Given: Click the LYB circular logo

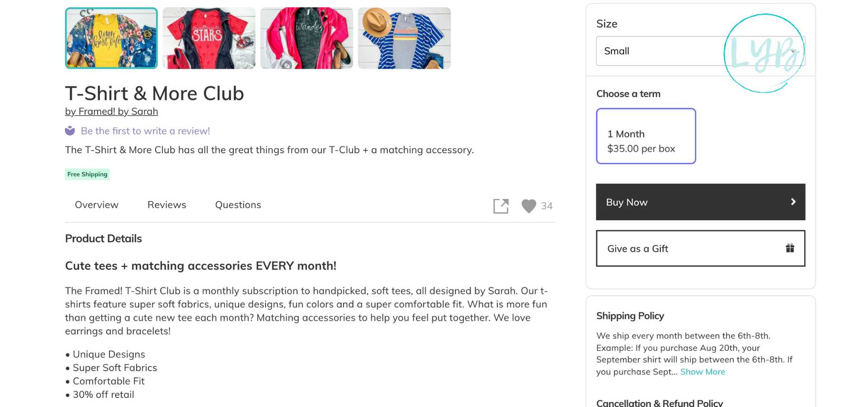Looking at the screenshot, I should coord(764,53).
